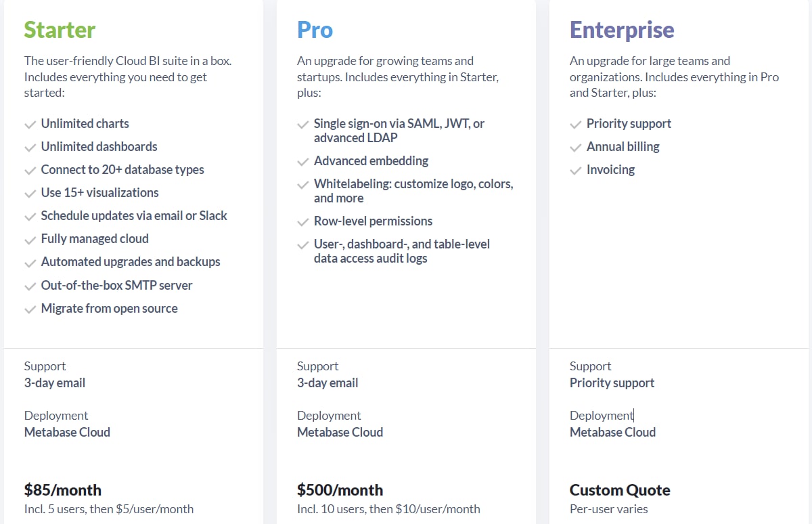Select the Pro plan heading
Screen dimensions: 812x524
pyautogui.click(x=315, y=30)
